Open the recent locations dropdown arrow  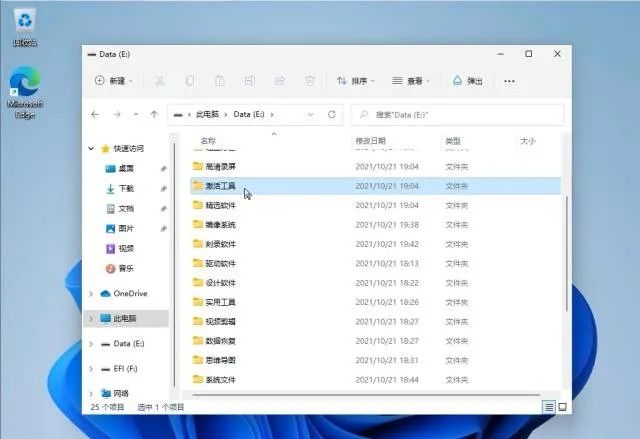(136, 115)
